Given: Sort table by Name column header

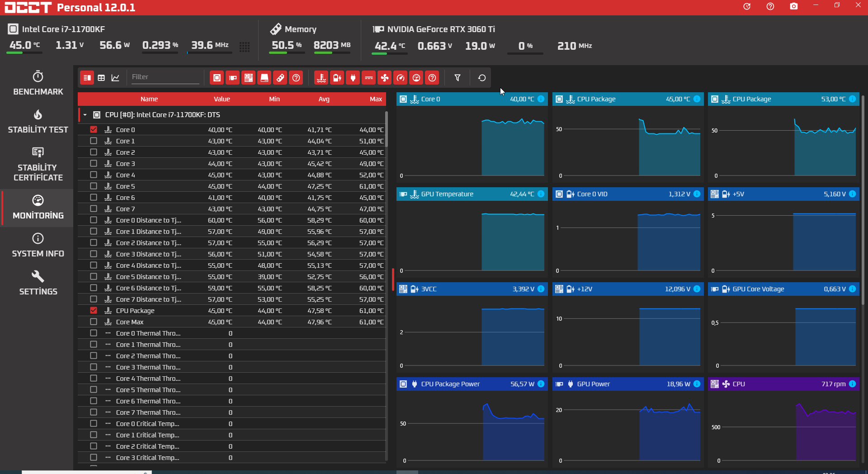Looking at the screenshot, I should click(149, 99).
